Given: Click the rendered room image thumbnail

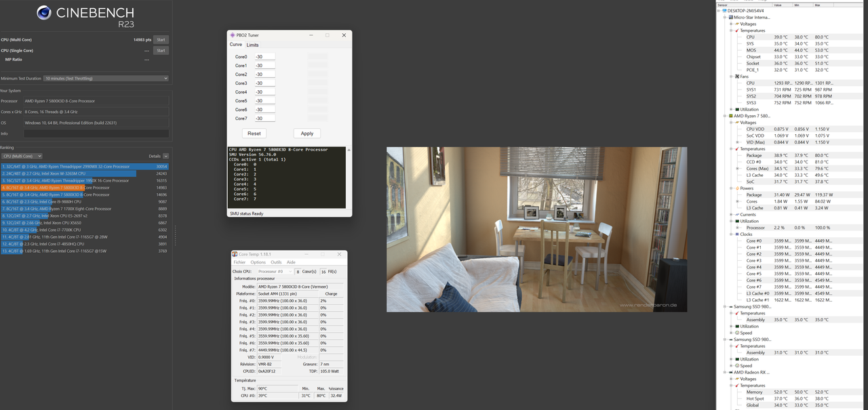Looking at the screenshot, I should click(536, 230).
